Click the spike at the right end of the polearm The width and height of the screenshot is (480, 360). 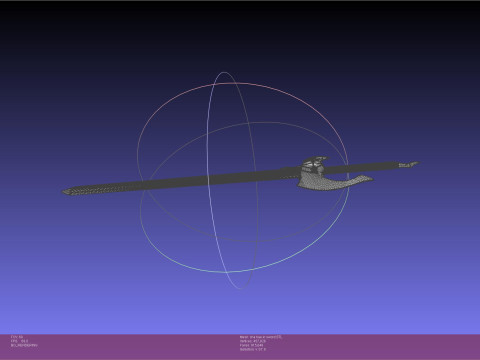click(409, 164)
